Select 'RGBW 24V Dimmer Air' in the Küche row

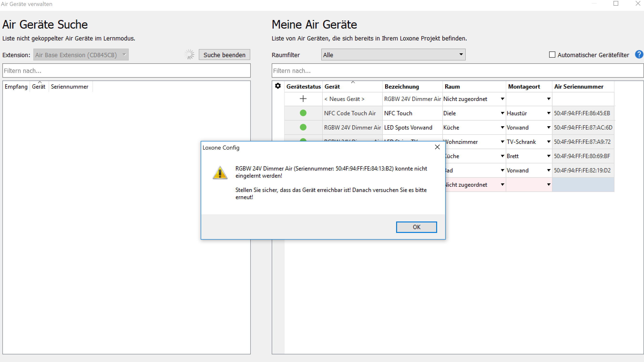click(x=353, y=127)
